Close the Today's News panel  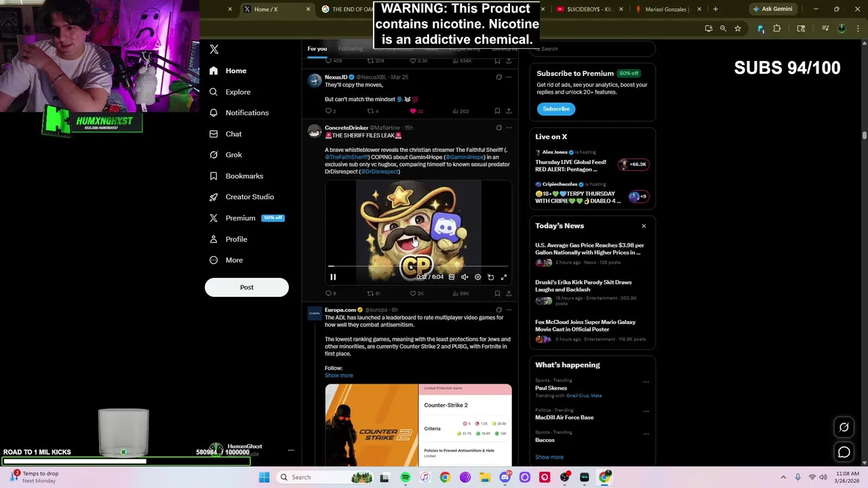click(644, 226)
